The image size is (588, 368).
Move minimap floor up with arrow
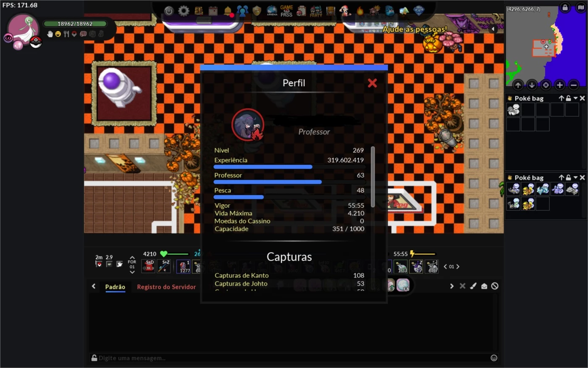click(x=518, y=85)
